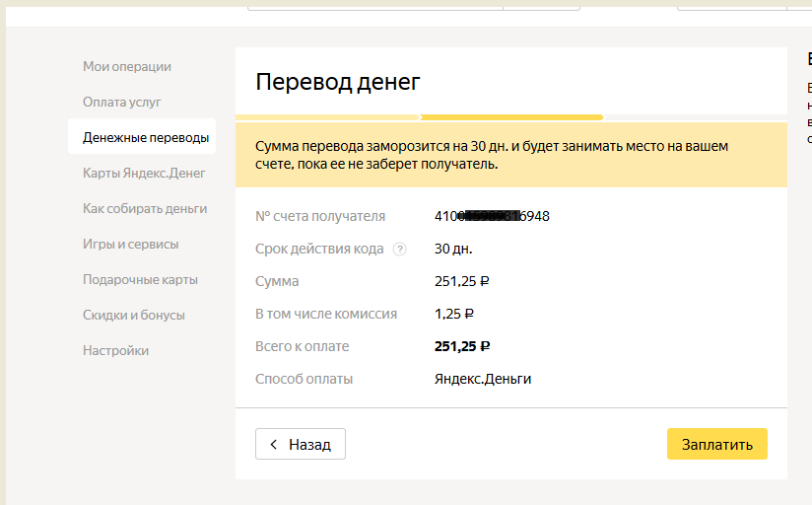812x505 pixels.
Task: Open Настройки from the sidebar menu
Action: [x=116, y=350]
